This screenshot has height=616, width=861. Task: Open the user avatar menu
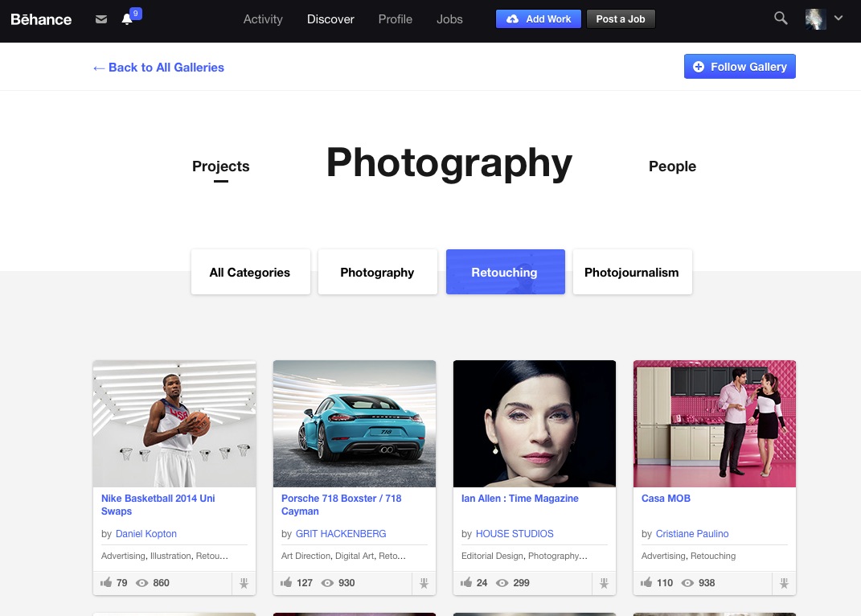815,19
